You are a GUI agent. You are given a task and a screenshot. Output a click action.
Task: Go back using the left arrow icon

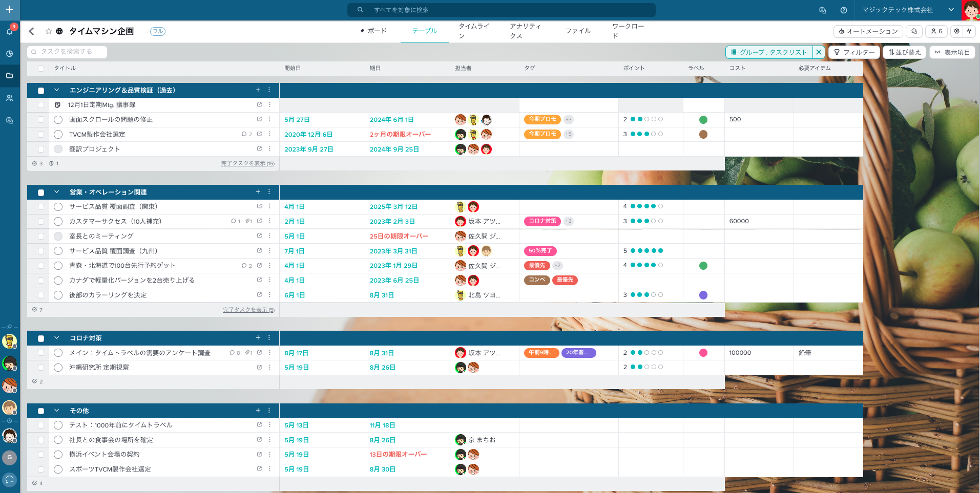32,31
